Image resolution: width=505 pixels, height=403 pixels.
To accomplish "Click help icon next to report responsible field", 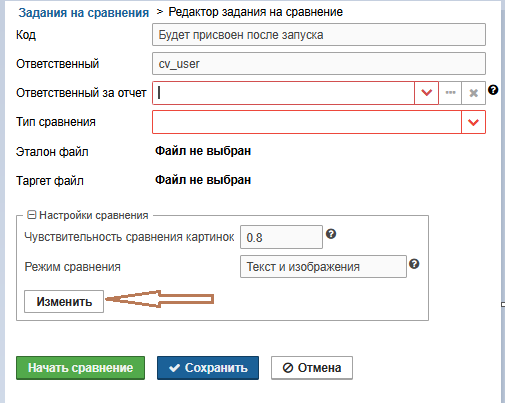I will (493, 90).
